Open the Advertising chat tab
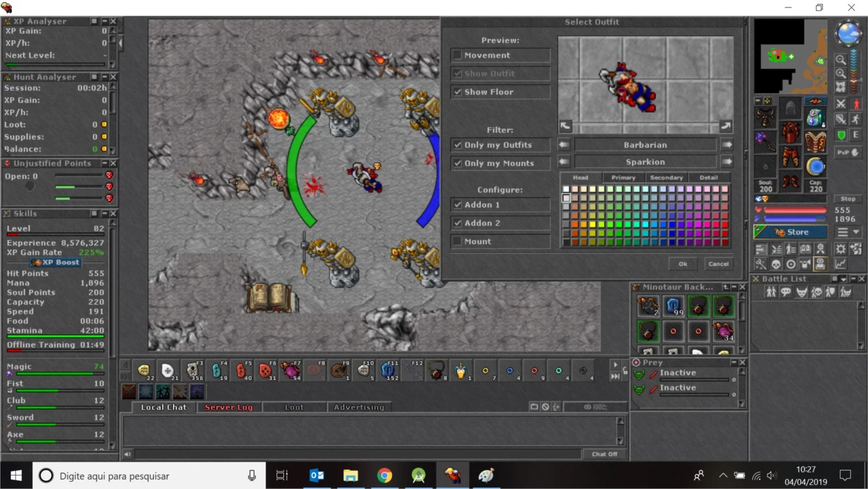Image resolution: width=868 pixels, height=489 pixels. [x=359, y=407]
